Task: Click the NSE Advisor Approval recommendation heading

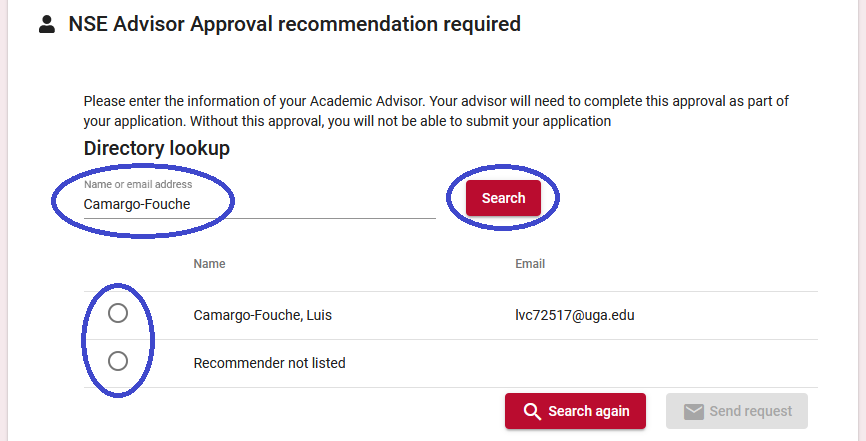Action: pyautogui.click(x=294, y=24)
